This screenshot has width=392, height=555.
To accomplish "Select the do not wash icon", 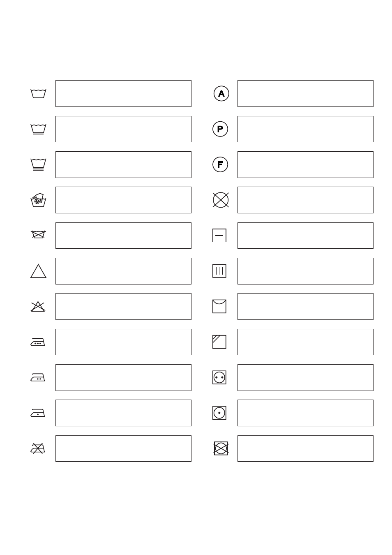I will coord(38,235).
